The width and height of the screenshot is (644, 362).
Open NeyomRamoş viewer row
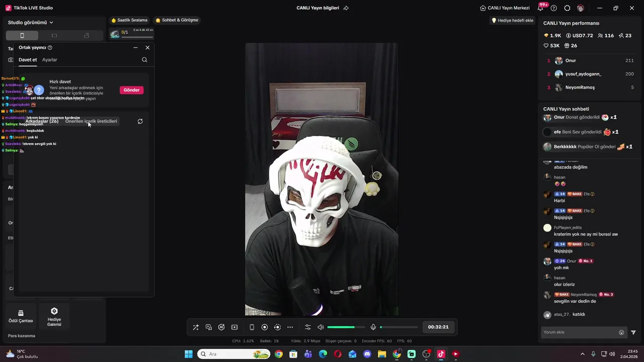tap(590, 87)
